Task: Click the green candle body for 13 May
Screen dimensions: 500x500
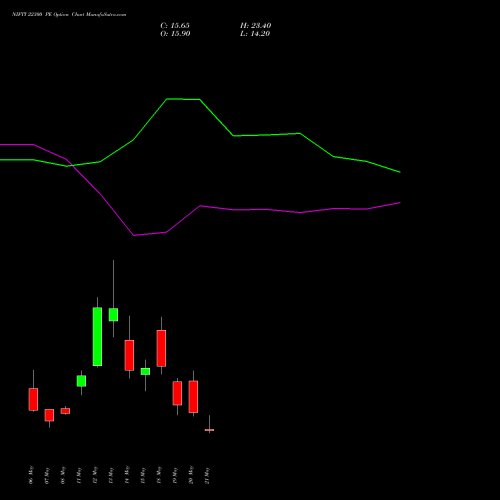Action: pyautogui.click(x=113, y=315)
